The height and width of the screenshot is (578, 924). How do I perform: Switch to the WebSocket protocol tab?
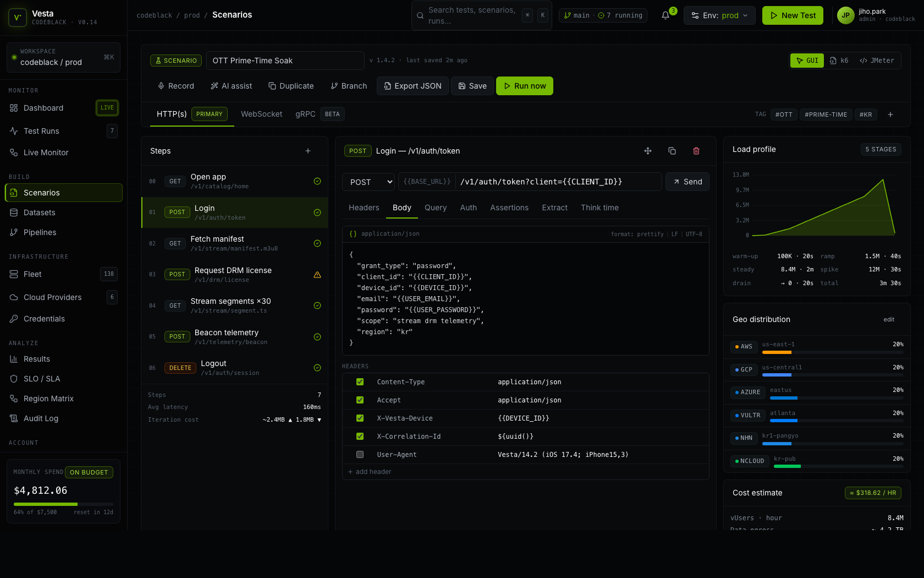(261, 114)
